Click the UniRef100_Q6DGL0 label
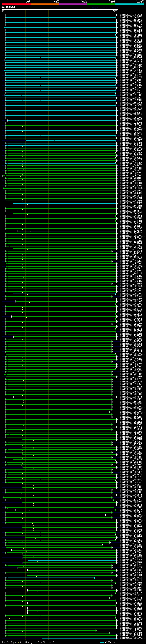 tap(131, 268)
